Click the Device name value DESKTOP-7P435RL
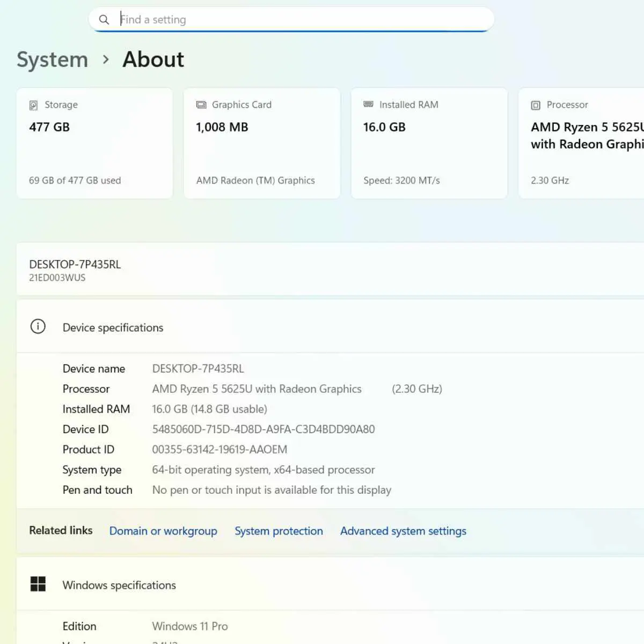The height and width of the screenshot is (644, 644). pos(198,369)
